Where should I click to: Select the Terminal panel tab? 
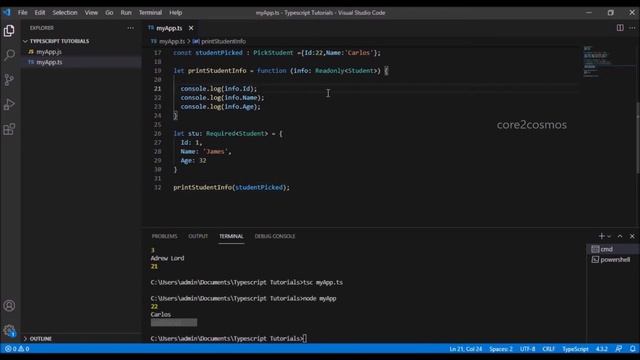tap(231, 236)
